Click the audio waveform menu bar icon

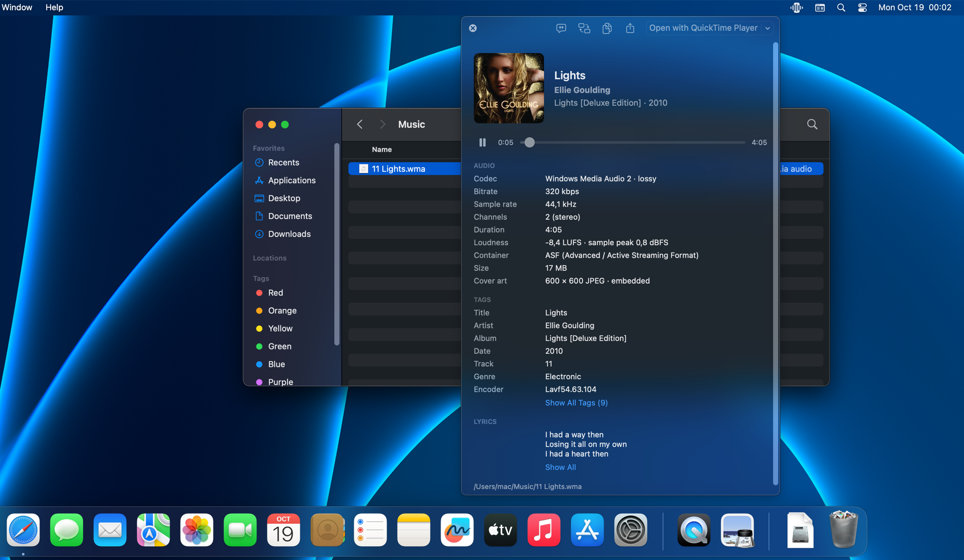point(796,7)
